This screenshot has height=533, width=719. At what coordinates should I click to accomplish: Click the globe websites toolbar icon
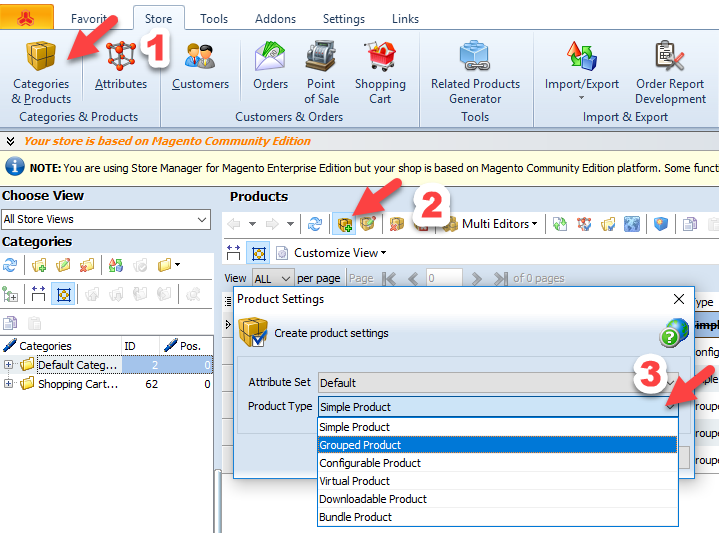click(632, 224)
